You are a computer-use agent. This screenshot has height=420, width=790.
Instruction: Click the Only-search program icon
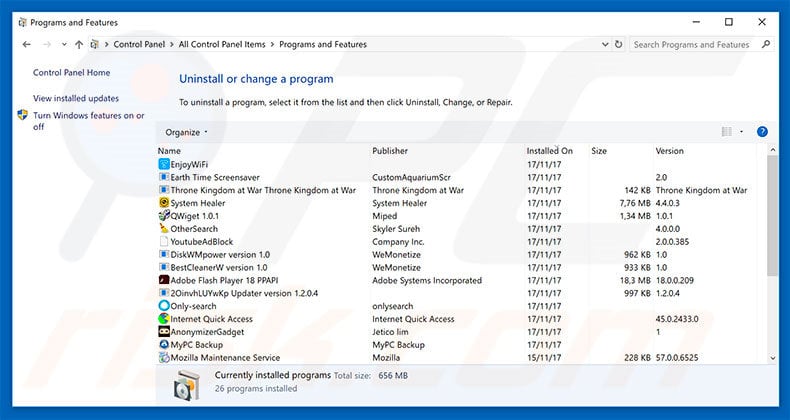coord(164,306)
